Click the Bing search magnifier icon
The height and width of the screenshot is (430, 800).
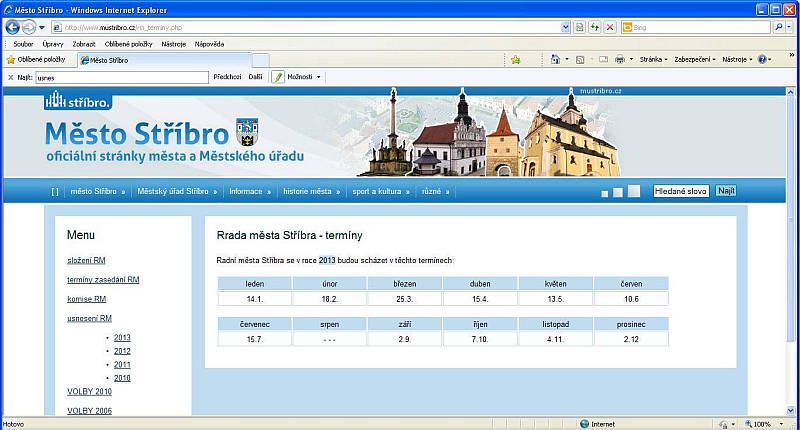776,28
